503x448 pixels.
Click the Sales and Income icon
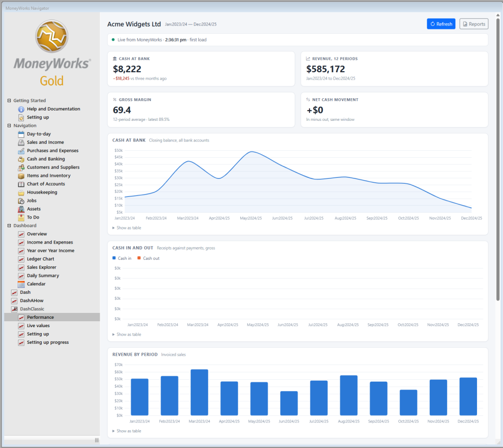[x=21, y=142]
